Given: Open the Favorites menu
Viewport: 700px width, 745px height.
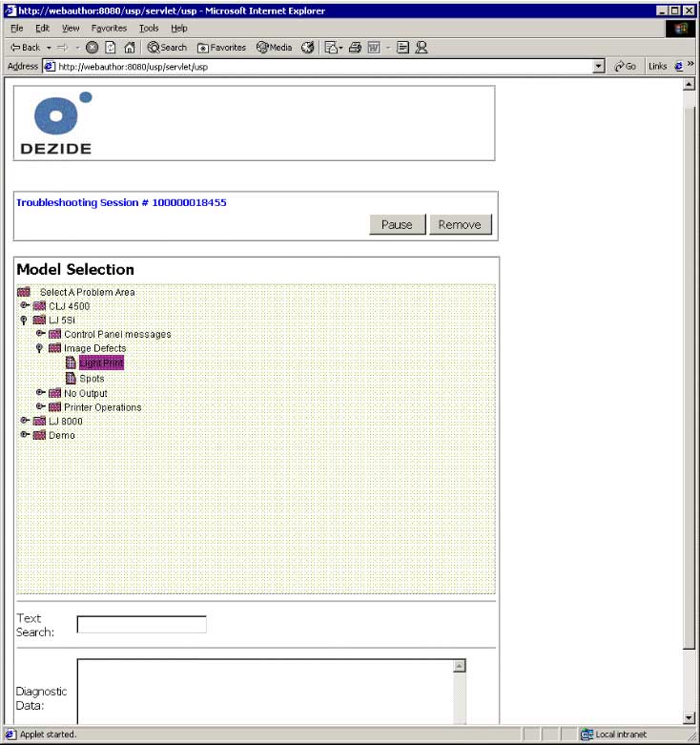Looking at the screenshot, I should point(109,29).
